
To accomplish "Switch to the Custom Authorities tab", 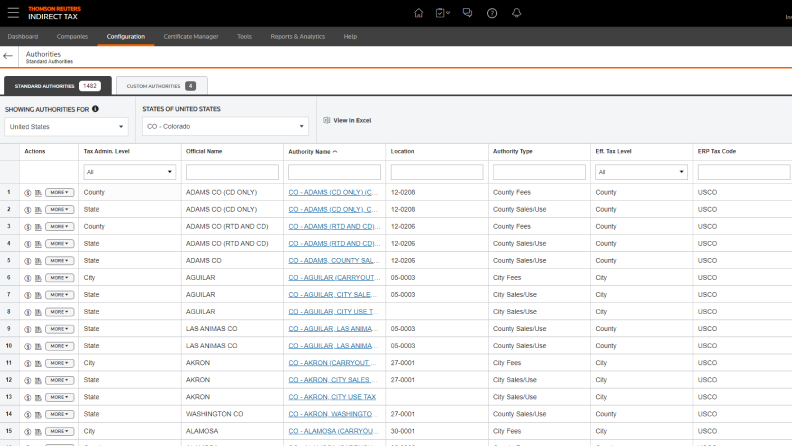I will [160, 86].
